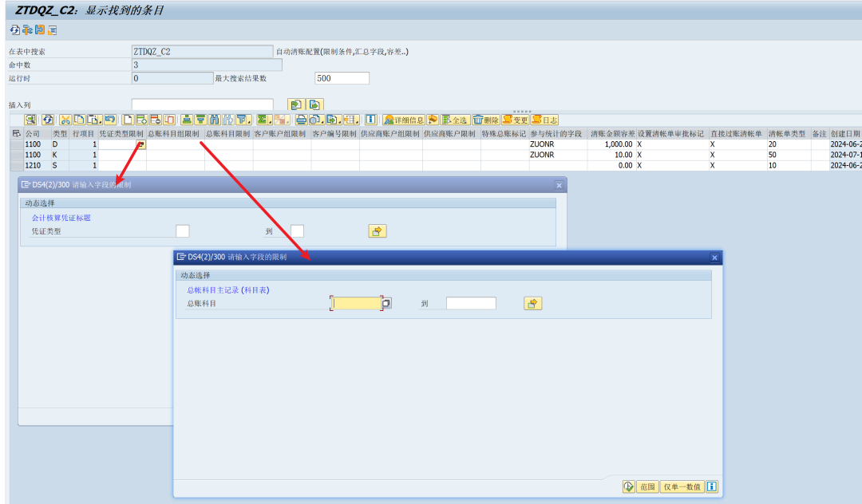Viewport: 862px width, 504px height.
Task: Sort the grid in descending order
Action: pyautogui.click(x=200, y=120)
